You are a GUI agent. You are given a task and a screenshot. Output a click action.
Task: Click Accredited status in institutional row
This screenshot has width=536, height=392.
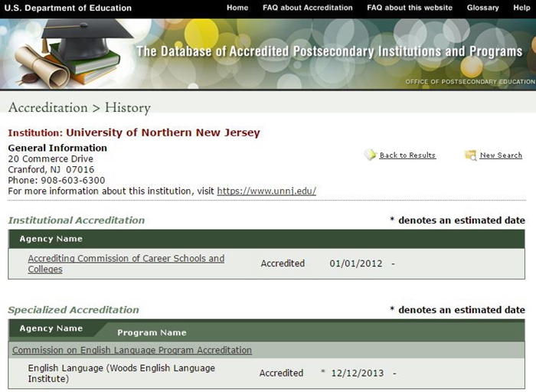tap(283, 263)
